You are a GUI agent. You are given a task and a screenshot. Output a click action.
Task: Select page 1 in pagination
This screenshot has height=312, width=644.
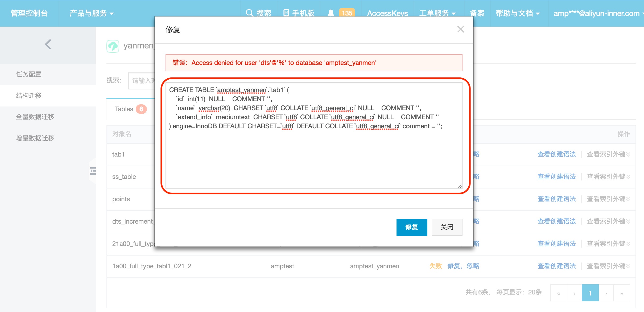(x=590, y=293)
